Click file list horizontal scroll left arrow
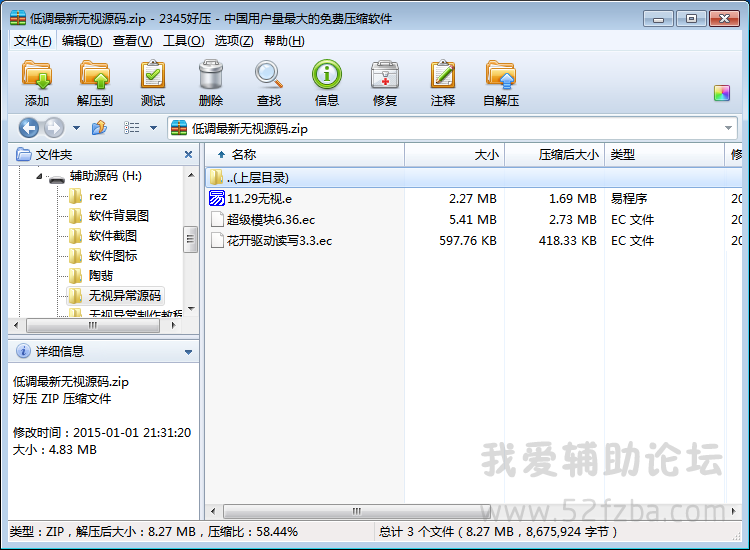750x550 pixels. click(x=213, y=511)
